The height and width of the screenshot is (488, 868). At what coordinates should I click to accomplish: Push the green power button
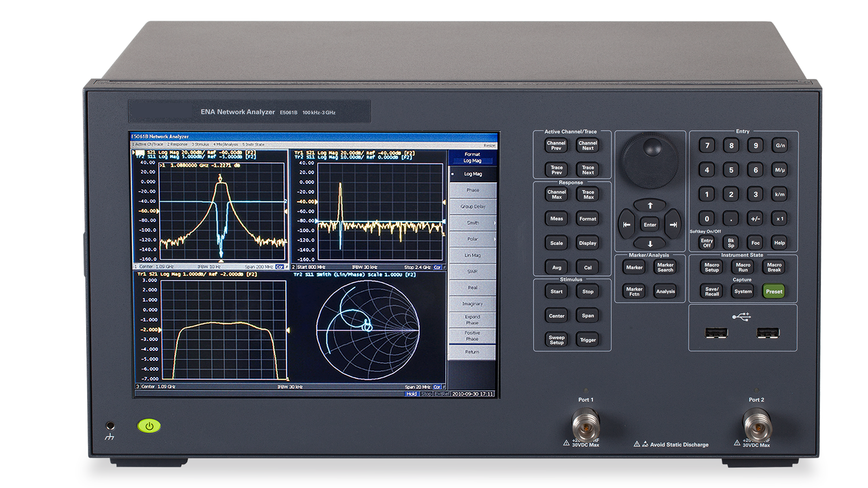[149, 426]
